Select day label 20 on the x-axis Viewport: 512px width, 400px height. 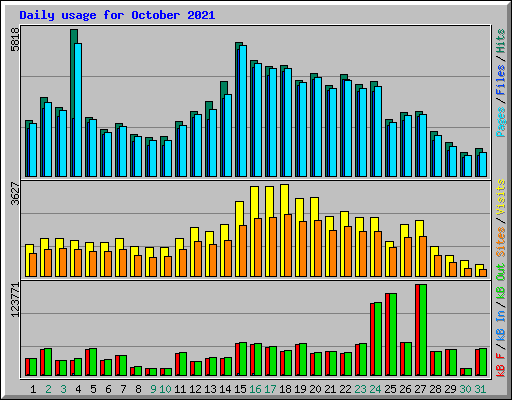pos(315,389)
